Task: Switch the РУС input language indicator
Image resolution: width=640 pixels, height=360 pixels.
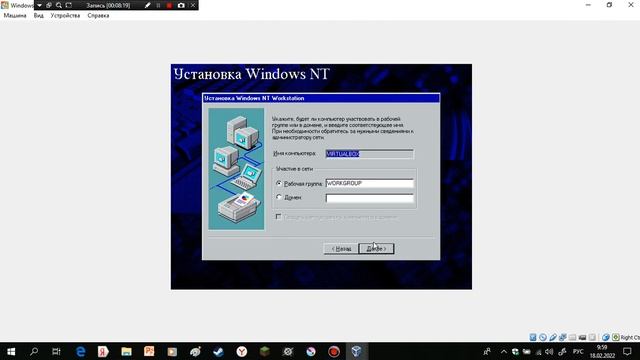Action: point(578,351)
